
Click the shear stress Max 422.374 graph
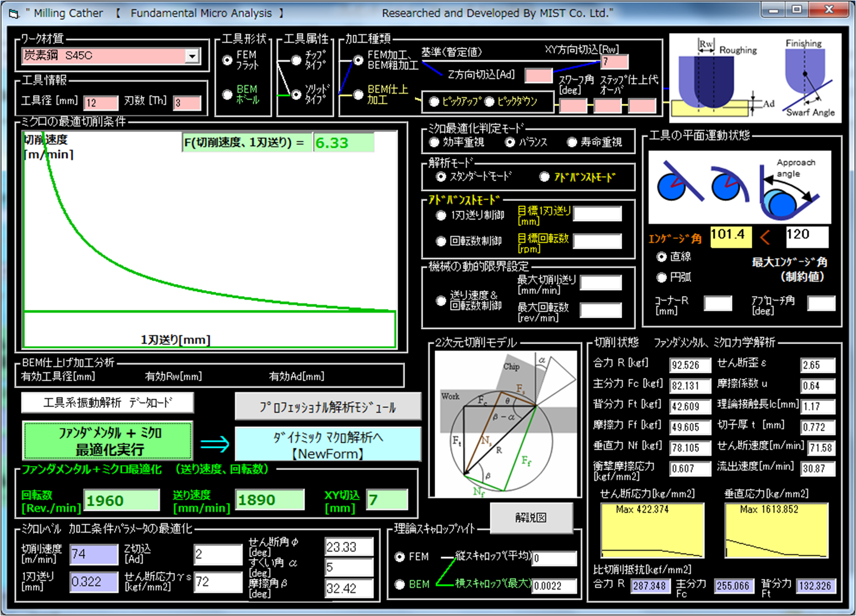(x=652, y=530)
